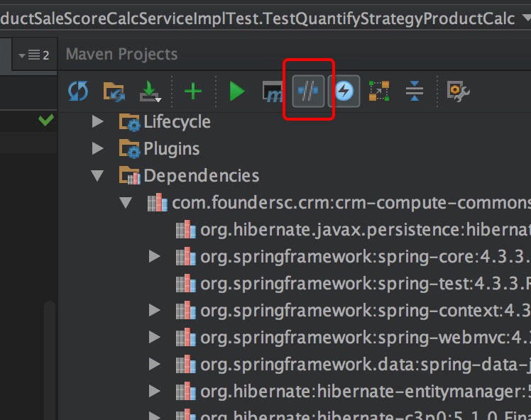The height and width of the screenshot is (420, 531).
Task: Click library icon of spring-test dependency
Action: pyautogui.click(x=185, y=284)
